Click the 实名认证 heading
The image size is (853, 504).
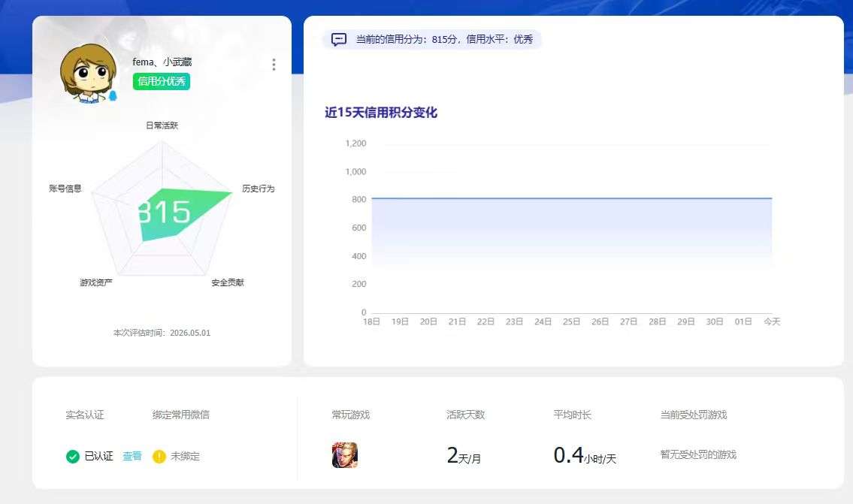(85, 415)
